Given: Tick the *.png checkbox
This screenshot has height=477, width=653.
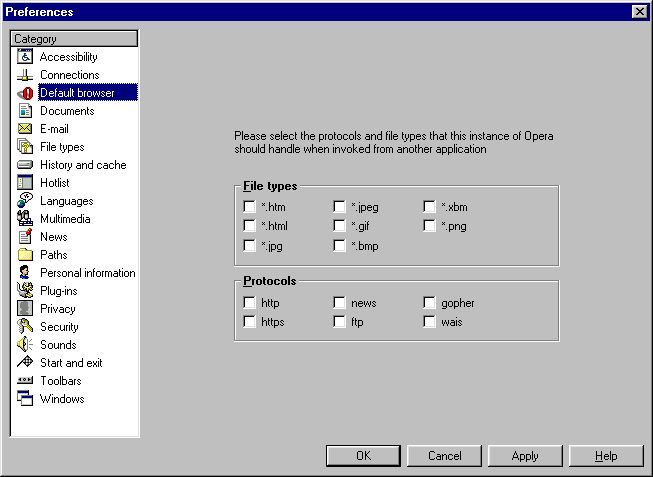Looking at the screenshot, I should [x=429, y=226].
